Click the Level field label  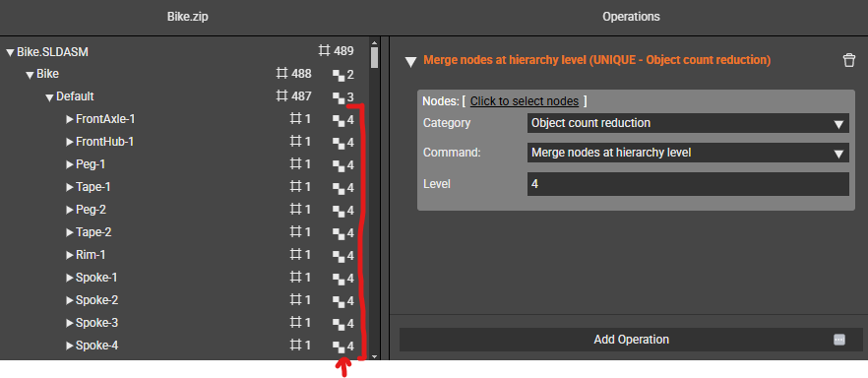437,184
